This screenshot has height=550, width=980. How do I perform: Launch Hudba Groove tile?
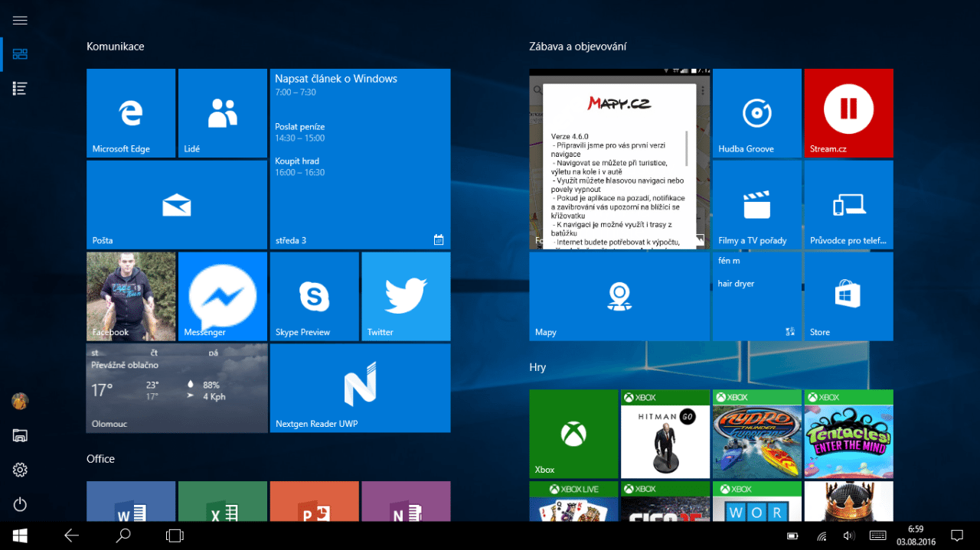click(757, 113)
